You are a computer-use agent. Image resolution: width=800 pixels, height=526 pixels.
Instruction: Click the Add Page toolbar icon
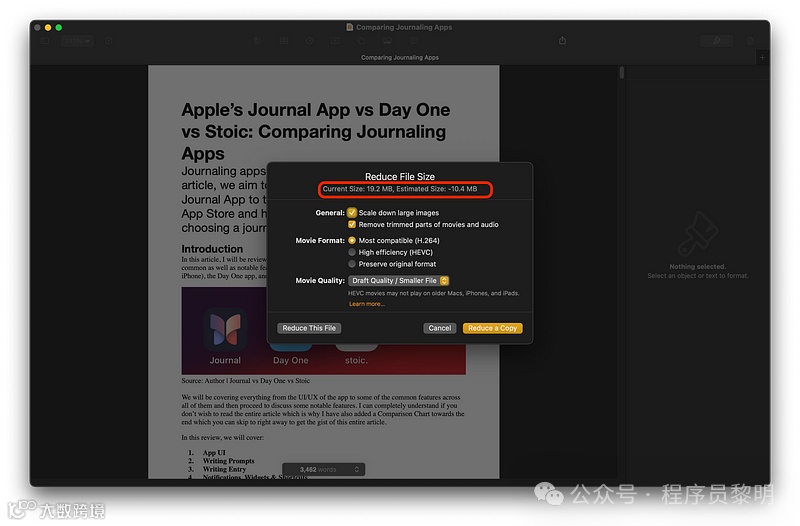point(109,41)
